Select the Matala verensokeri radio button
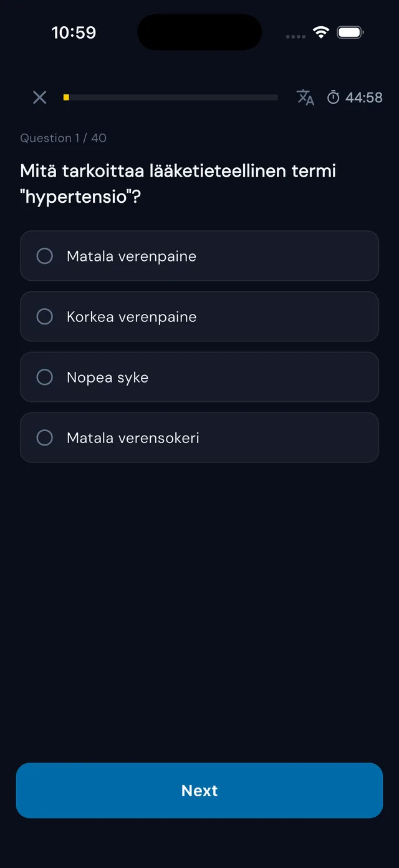This screenshot has height=868, width=399. (x=45, y=437)
